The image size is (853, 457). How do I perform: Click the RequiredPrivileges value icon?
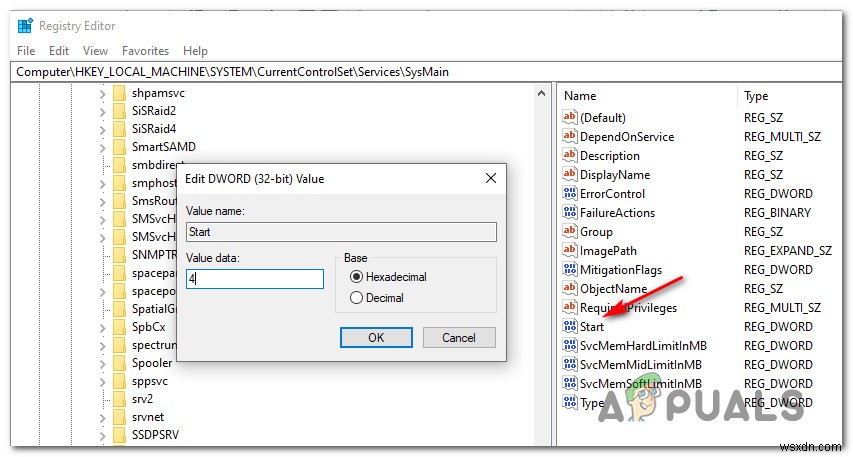pyautogui.click(x=570, y=307)
